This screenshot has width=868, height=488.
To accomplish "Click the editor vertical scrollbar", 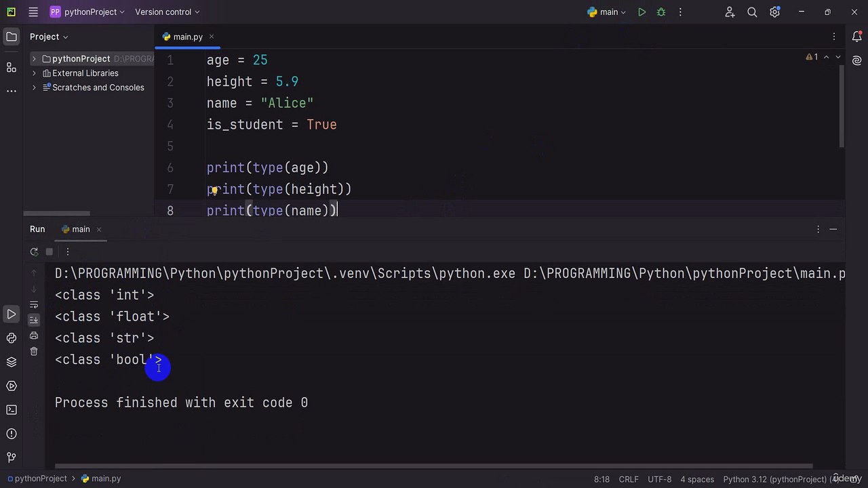I will 842,106.
